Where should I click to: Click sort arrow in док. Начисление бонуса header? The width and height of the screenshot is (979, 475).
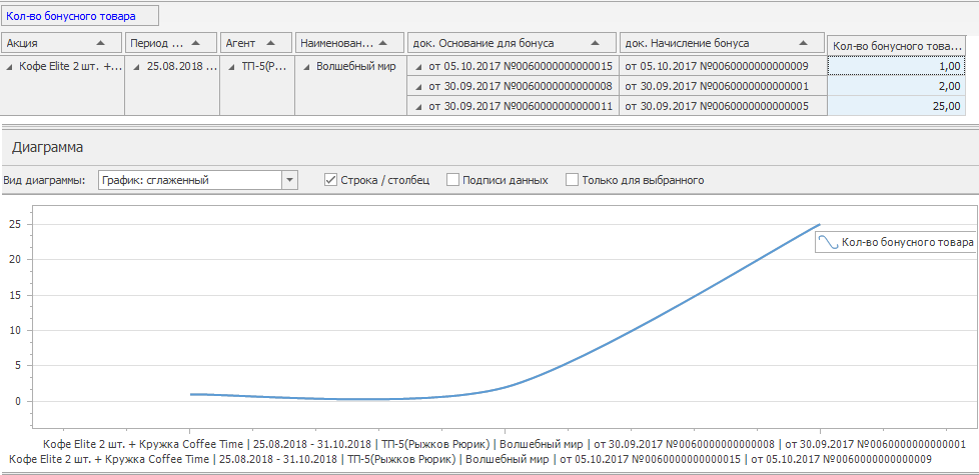pyautogui.click(x=804, y=43)
